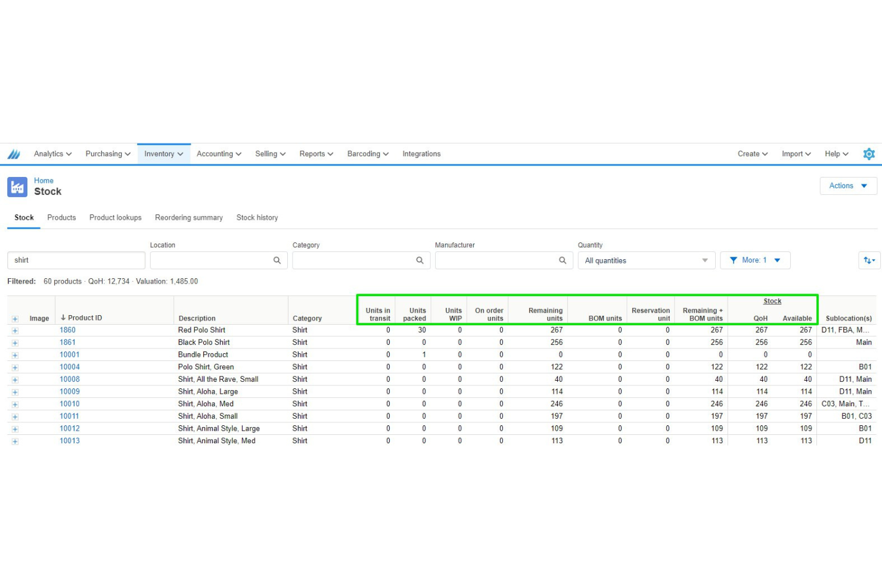Open the Actions dropdown
Screen dimensions: 882x588
click(847, 185)
